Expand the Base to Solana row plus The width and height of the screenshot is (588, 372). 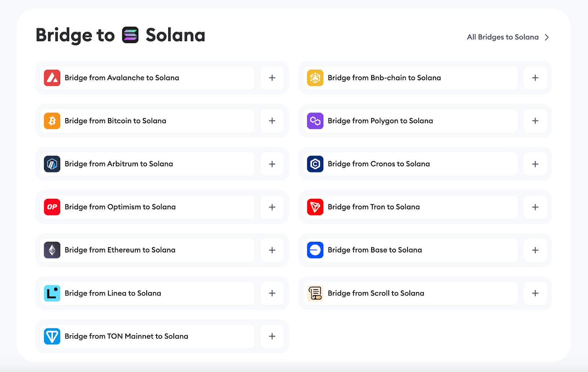(x=535, y=250)
